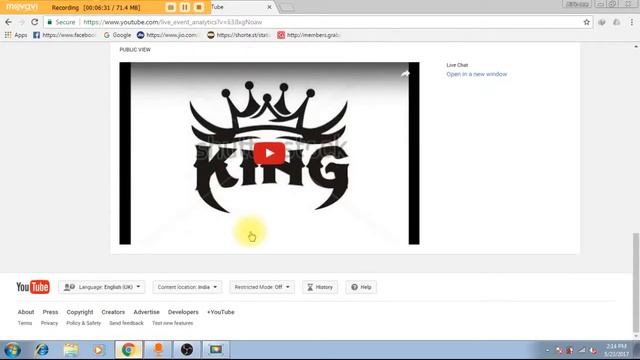
Task: Open live chat in a new window
Action: tap(476, 74)
